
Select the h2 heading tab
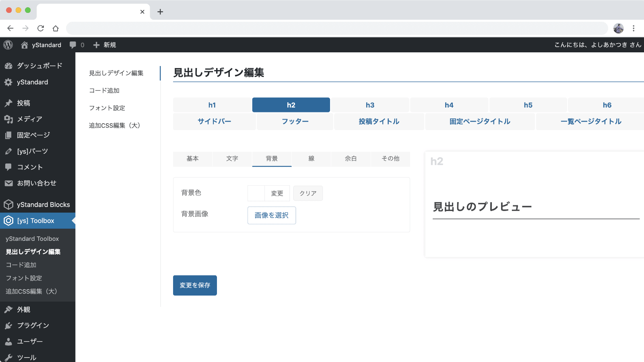point(291,105)
